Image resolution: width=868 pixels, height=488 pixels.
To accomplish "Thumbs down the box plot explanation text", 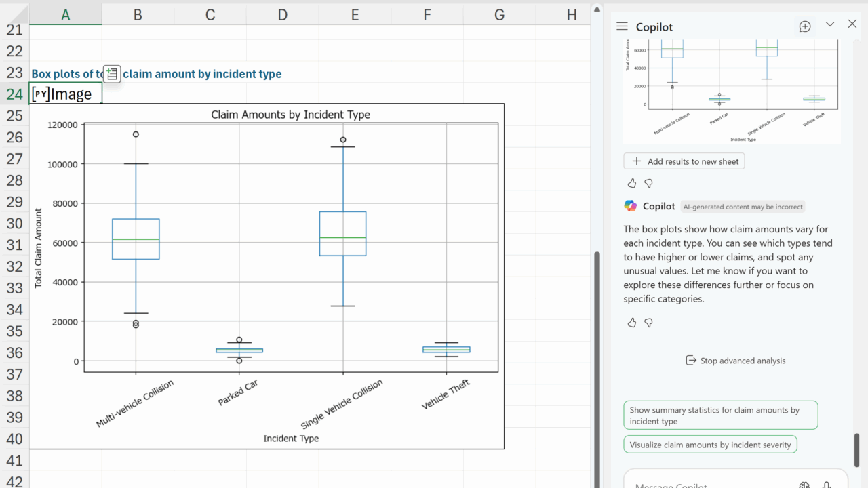I will 648,323.
